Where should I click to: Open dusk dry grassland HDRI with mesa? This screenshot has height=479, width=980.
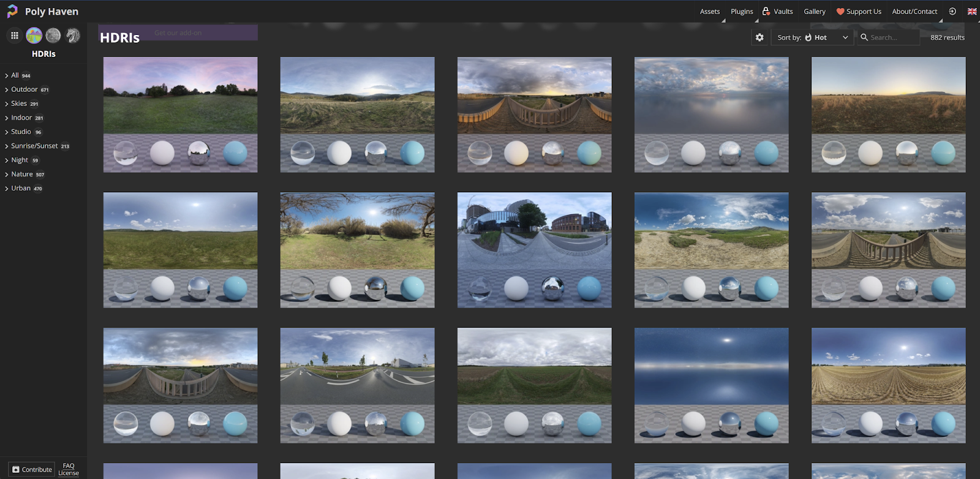click(888, 115)
